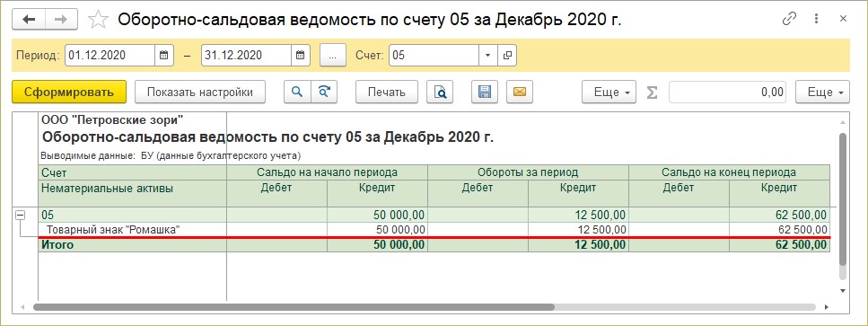Click Обороты за период header
Screen dimensions: 868x326
pos(528,172)
